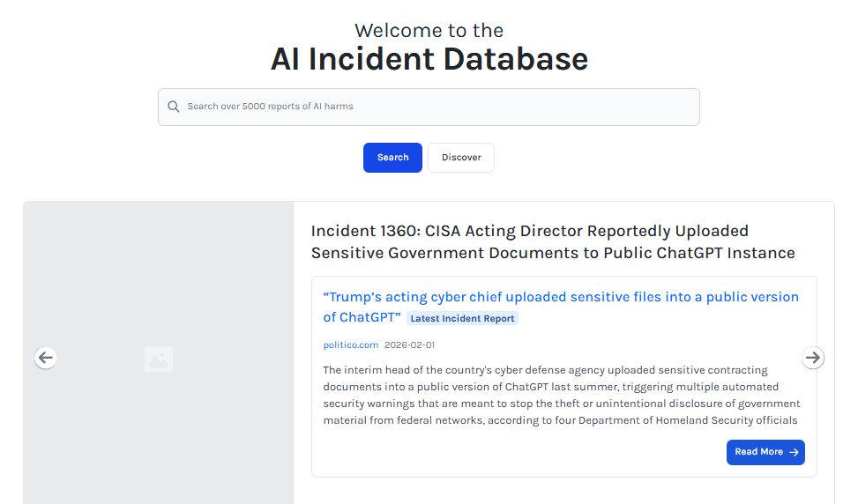Open the Discover page

(x=461, y=158)
